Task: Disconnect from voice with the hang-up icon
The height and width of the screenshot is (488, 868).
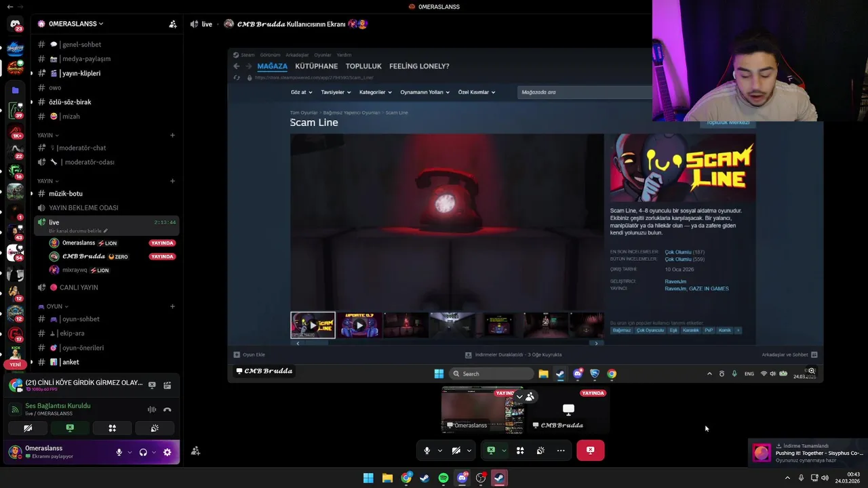Action: click(x=167, y=409)
